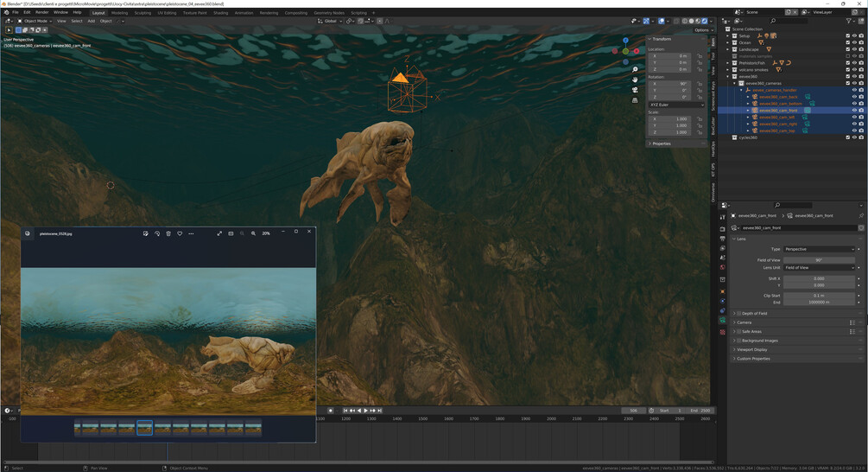Enable the Depth of Field checkbox
The image size is (868, 472).
click(738, 314)
